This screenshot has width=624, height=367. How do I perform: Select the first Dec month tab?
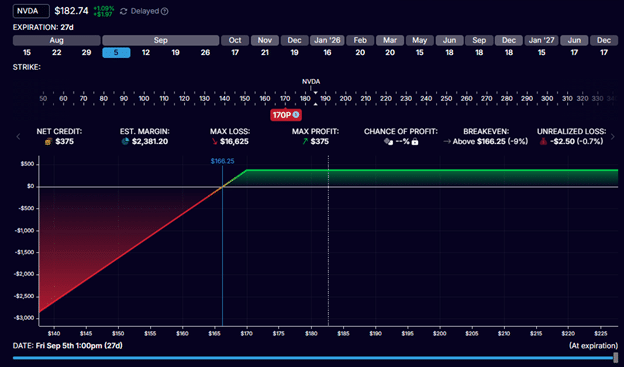click(x=294, y=40)
